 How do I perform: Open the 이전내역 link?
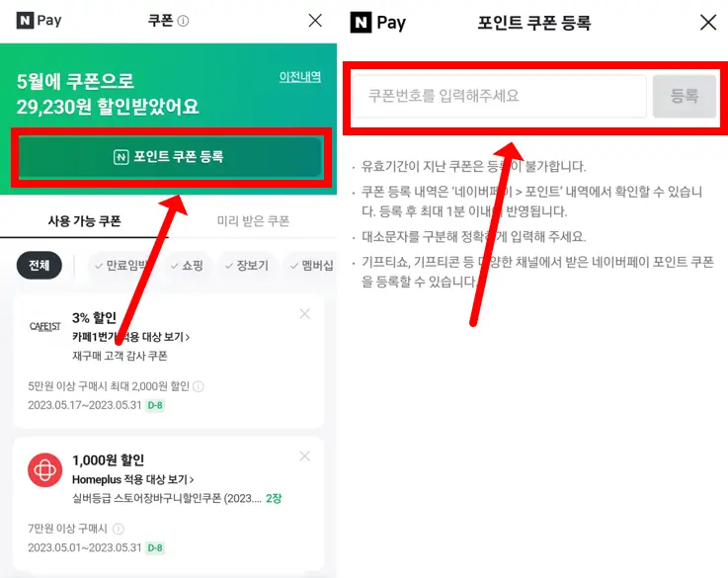300,77
